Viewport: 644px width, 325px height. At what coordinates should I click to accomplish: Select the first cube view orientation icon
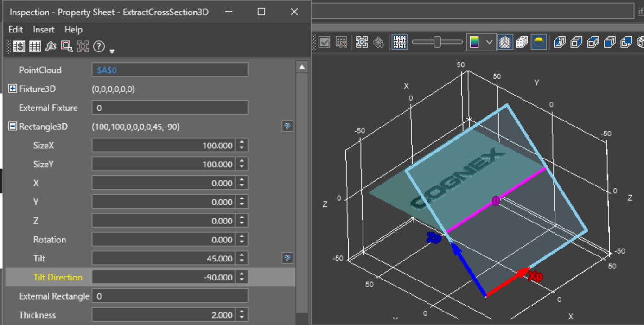pyautogui.click(x=560, y=42)
